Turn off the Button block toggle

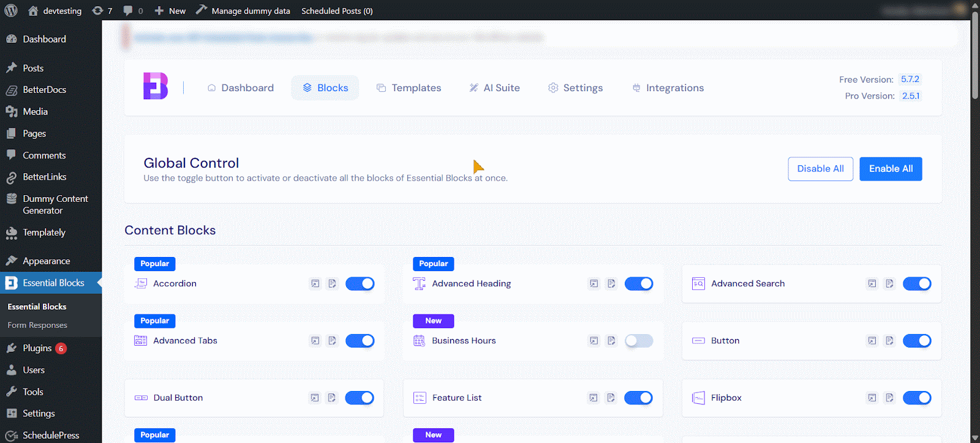(x=917, y=341)
